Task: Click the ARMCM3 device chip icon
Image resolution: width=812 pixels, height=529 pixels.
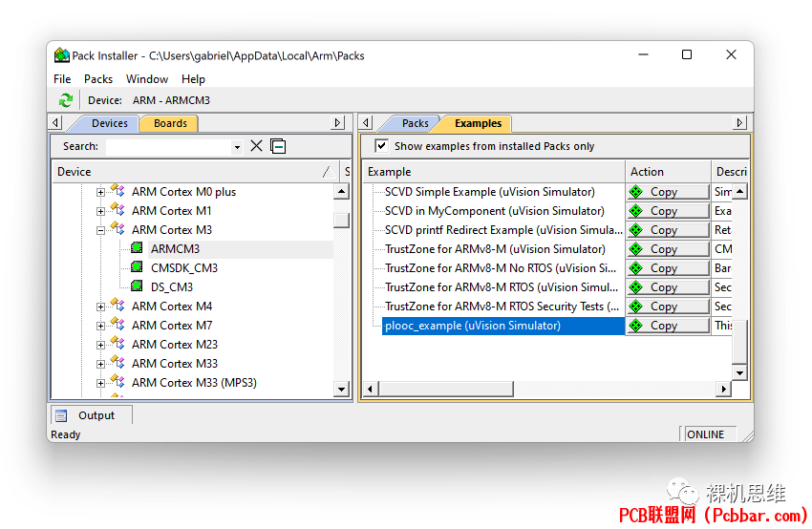Action: pyautogui.click(x=137, y=248)
